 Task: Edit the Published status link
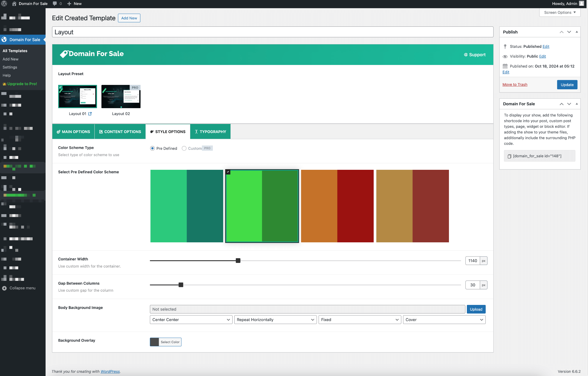(546, 46)
